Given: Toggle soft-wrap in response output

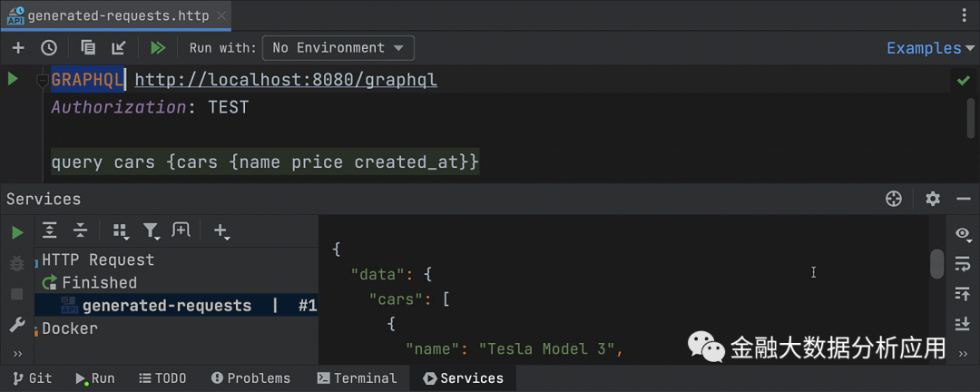Looking at the screenshot, I should point(963,263).
